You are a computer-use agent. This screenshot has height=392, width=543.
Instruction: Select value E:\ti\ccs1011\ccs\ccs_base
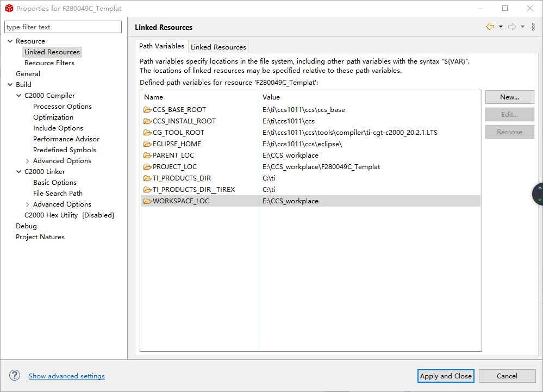[x=304, y=110]
